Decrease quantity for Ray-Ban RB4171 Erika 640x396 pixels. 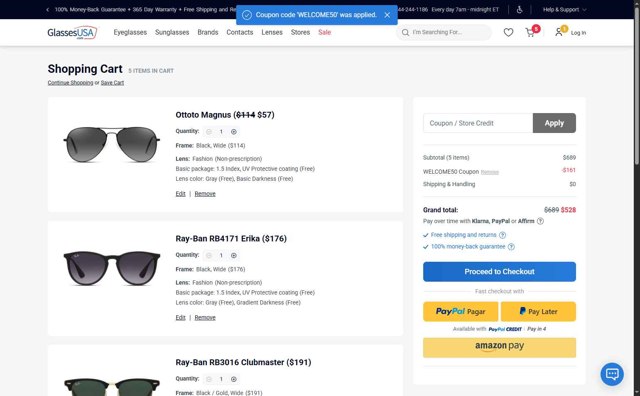point(209,255)
